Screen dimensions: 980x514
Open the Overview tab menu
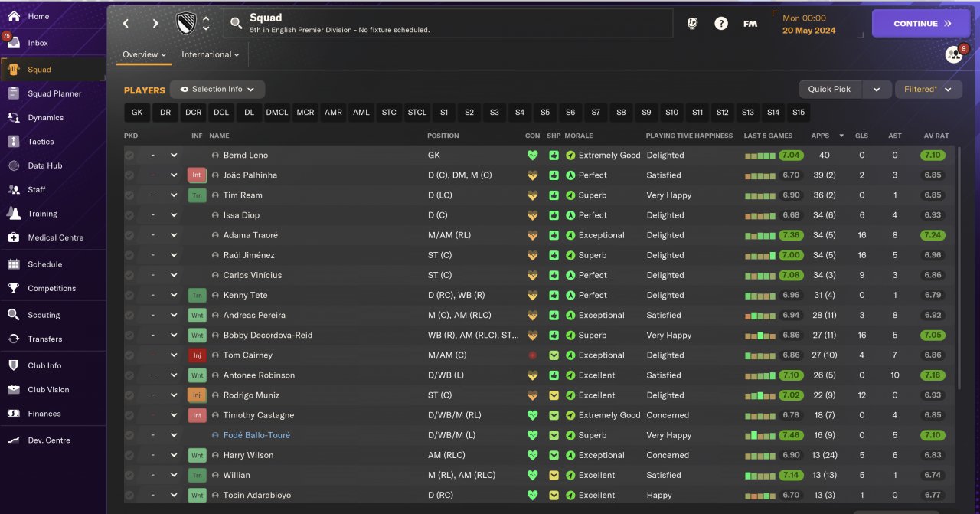(x=145, y=54)
